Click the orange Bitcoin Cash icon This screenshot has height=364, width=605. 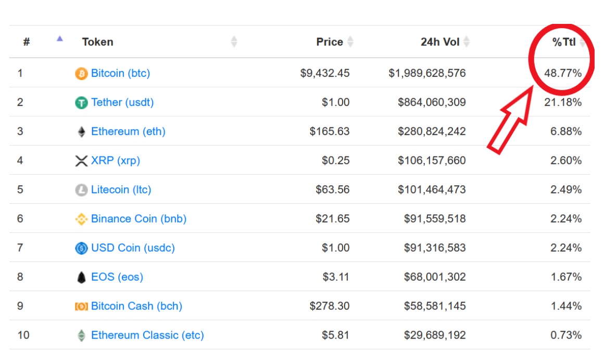[x=81, y=307]
